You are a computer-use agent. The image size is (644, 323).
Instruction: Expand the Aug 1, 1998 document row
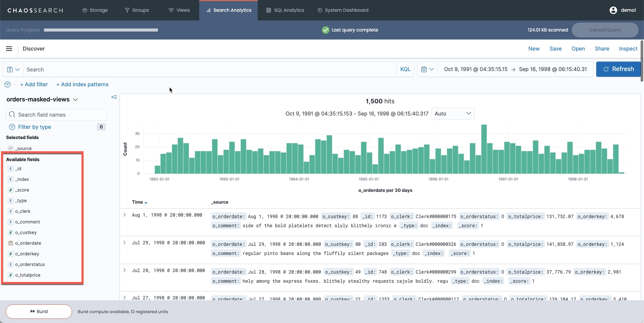(x=124, y=215)
